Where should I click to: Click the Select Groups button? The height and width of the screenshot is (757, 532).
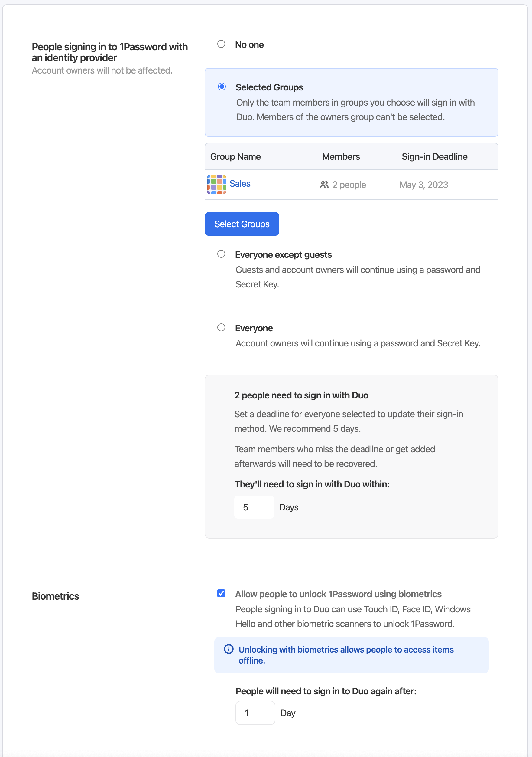[x=242, y=224]
